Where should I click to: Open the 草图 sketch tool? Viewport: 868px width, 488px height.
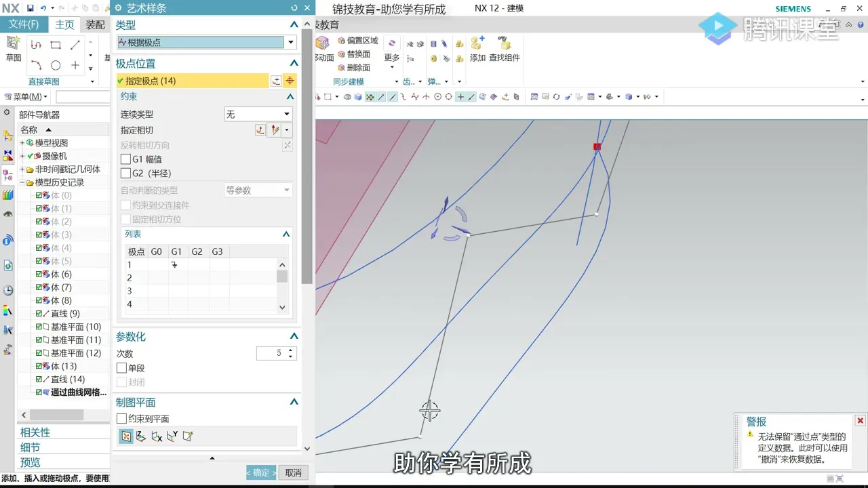pos(14,49)
